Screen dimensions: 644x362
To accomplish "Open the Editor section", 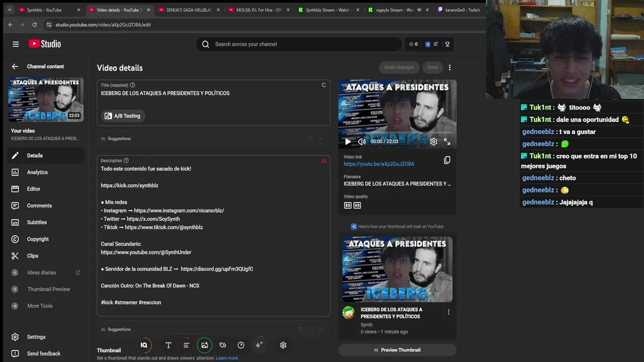I will (45, 189).
